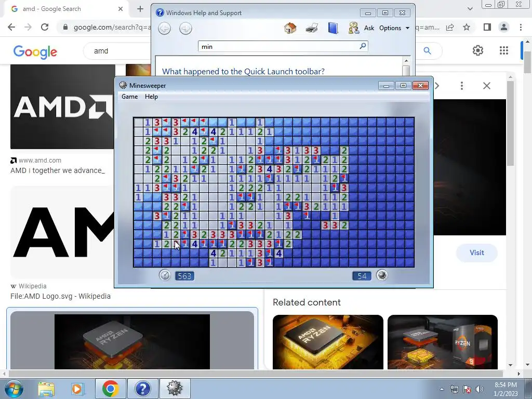Click the Chrome back arrow
The height and width of the screenshot is (399, 532).
pyautogui.click(x=11, y=27)
